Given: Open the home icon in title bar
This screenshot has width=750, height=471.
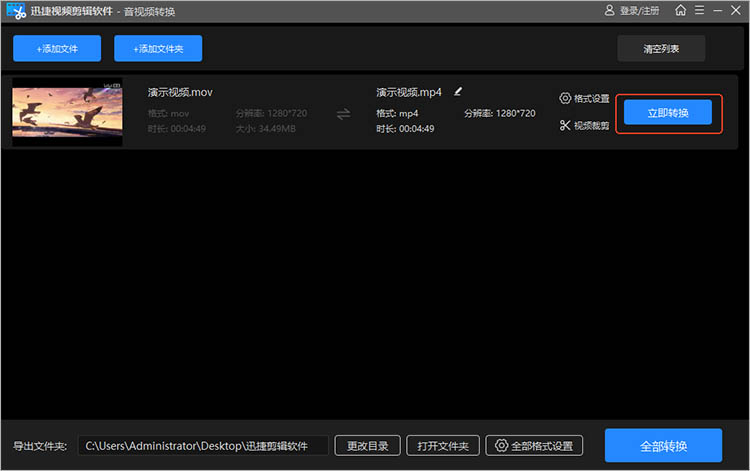Looking at the screenshot, I should tap(680, 10).
